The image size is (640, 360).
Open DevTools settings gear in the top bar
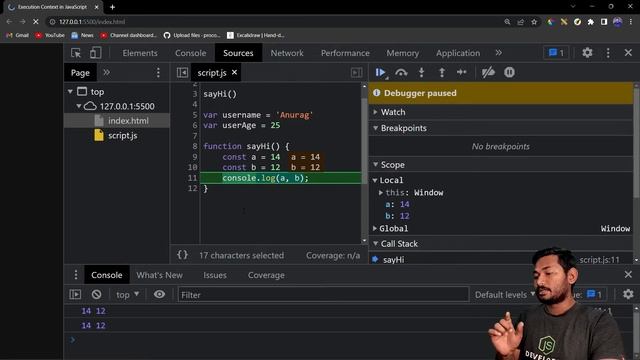[x=587, y=53]
